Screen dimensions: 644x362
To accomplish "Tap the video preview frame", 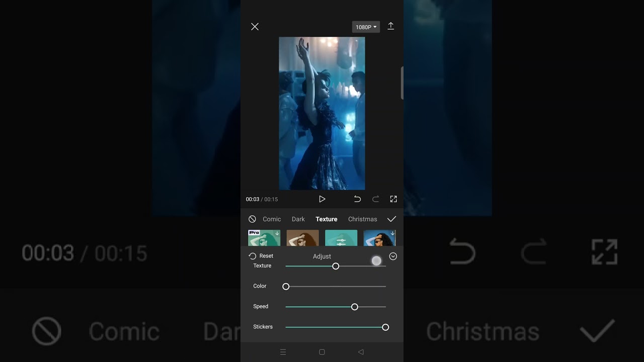I will [322, 113].
